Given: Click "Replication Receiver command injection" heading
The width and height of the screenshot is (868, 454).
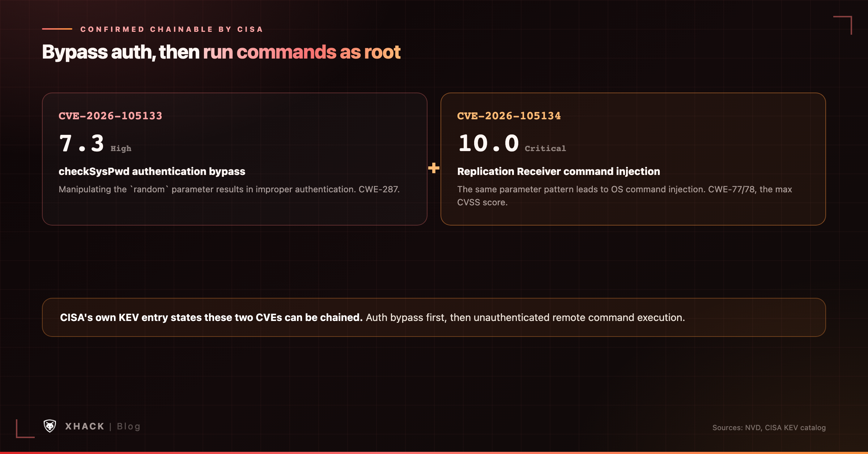Looking at the screenshot, I should (x=558, y=171).
